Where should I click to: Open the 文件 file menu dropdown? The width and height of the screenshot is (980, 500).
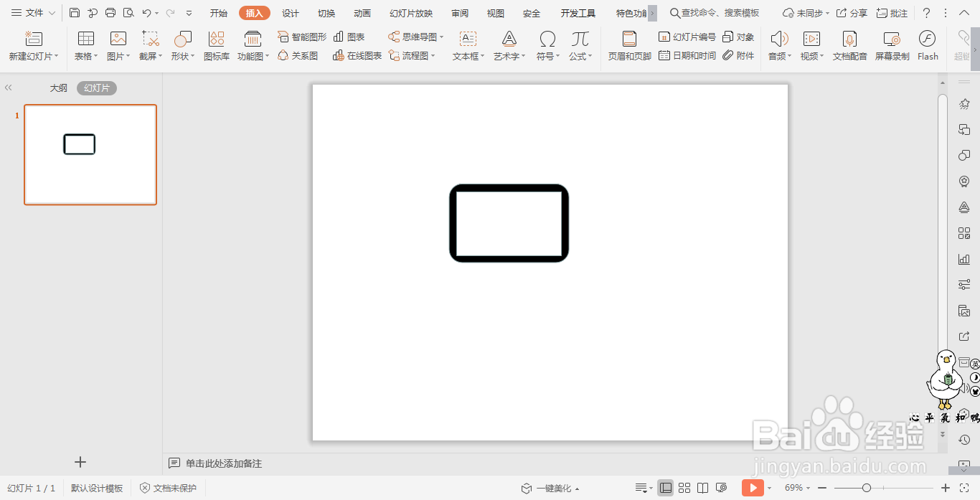coord(33,13)
